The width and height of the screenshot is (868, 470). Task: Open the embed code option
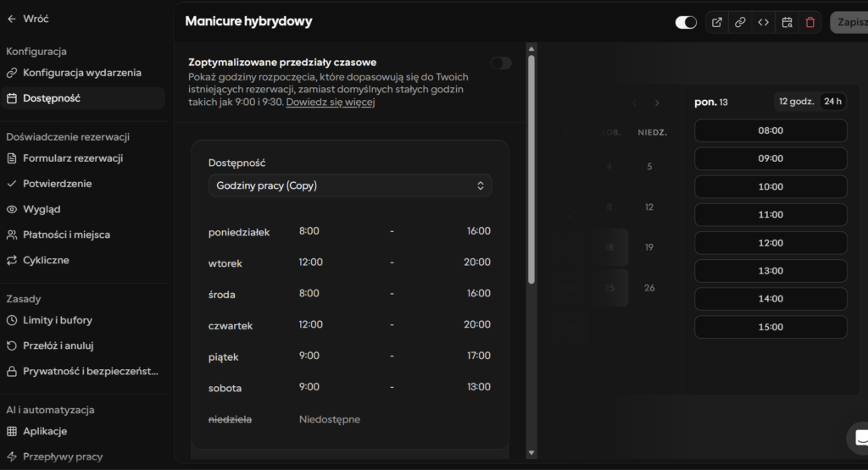764,22
